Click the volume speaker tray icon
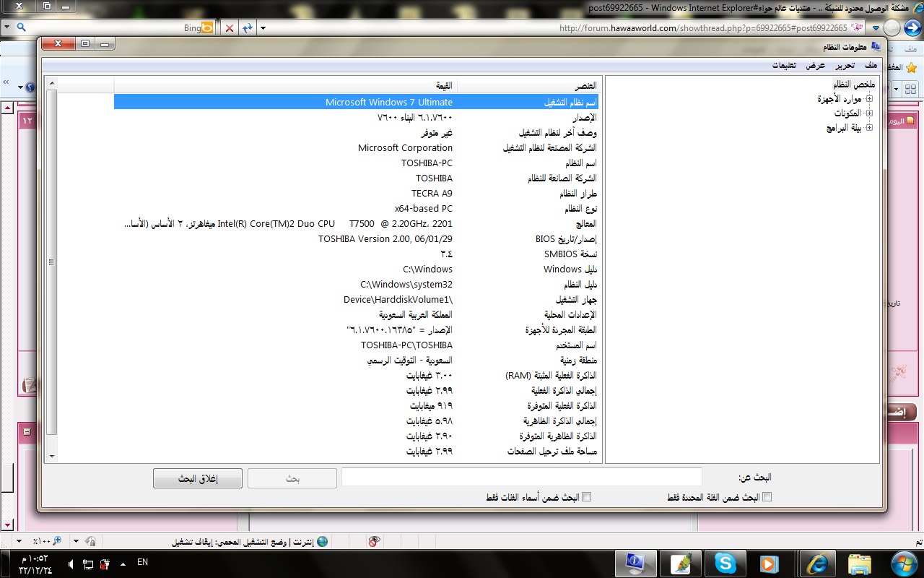 (x=71, y=563)
